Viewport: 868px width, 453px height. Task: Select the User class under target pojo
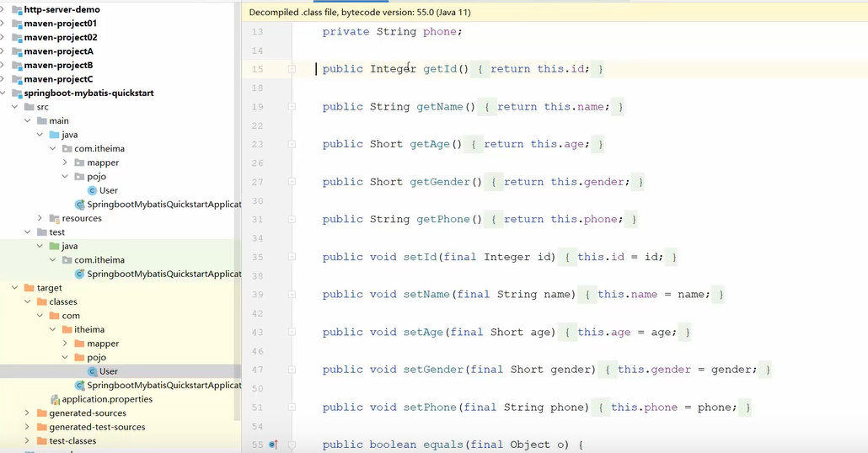[x=109, y=371]
